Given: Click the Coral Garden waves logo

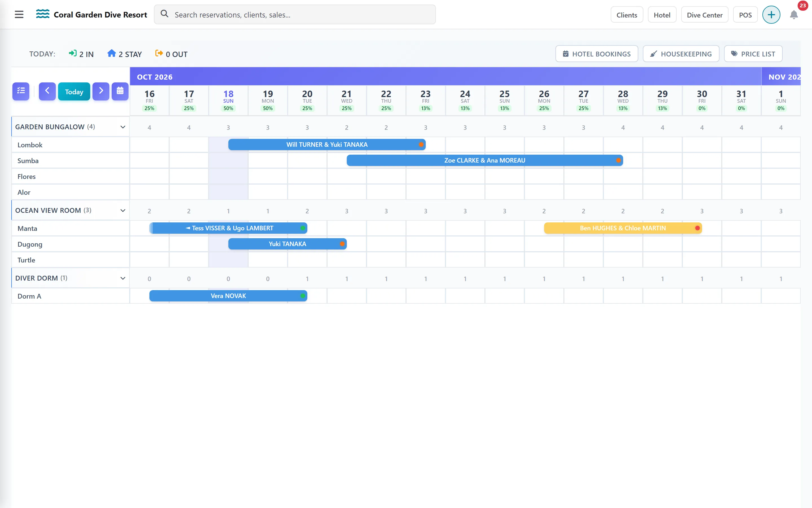Looking at the screenshot, I should click(x=43, y=14).
